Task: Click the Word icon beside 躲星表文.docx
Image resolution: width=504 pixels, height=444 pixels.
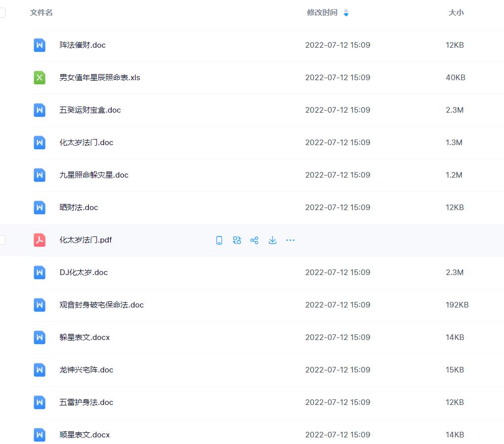Action: coord(40,337)
